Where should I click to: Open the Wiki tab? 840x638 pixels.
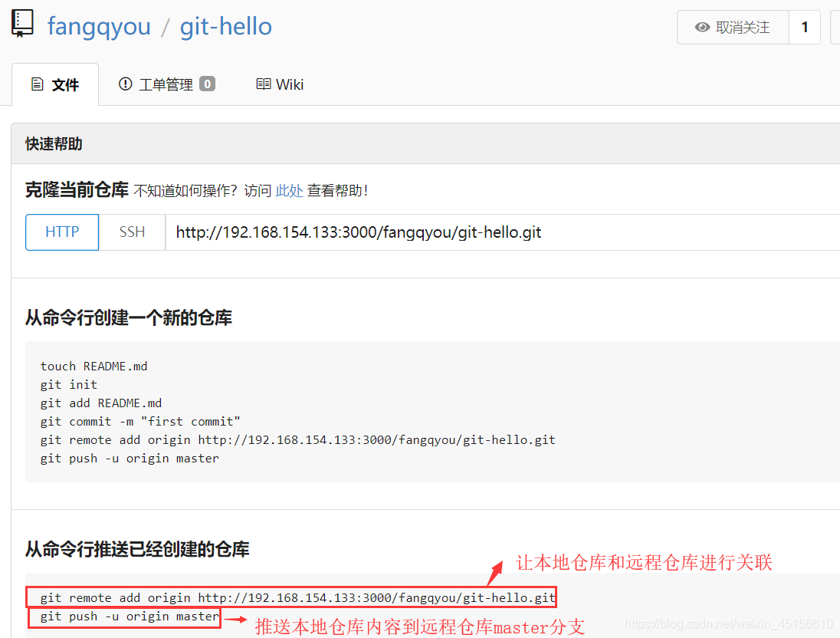pyautogui.click(x=280, y=84)
